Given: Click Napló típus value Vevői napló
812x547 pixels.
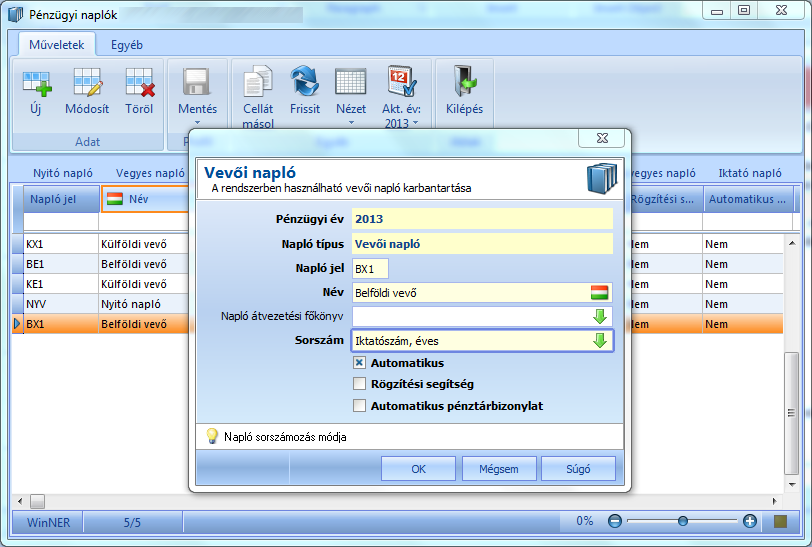Looking at the screenshot, I should [x=482, y=243].
